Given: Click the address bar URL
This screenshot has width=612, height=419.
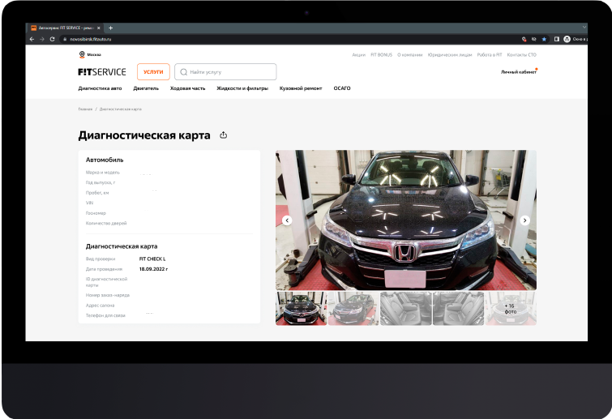Looking at the screenshot, I should pos(91,39).
